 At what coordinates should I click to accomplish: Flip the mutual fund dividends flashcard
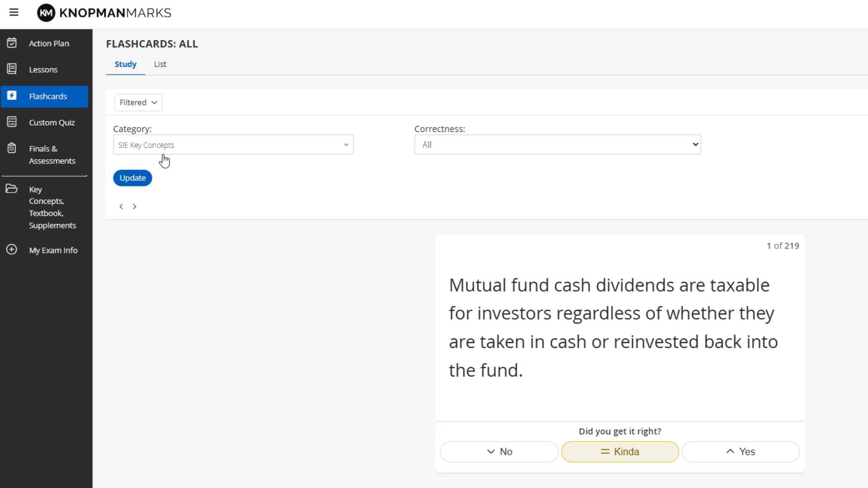coord(620,328)
